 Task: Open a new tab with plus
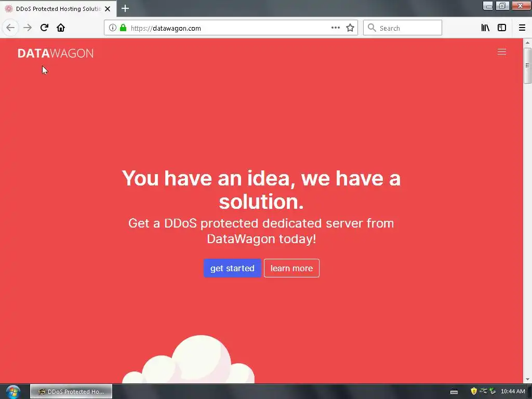(125, 8)
